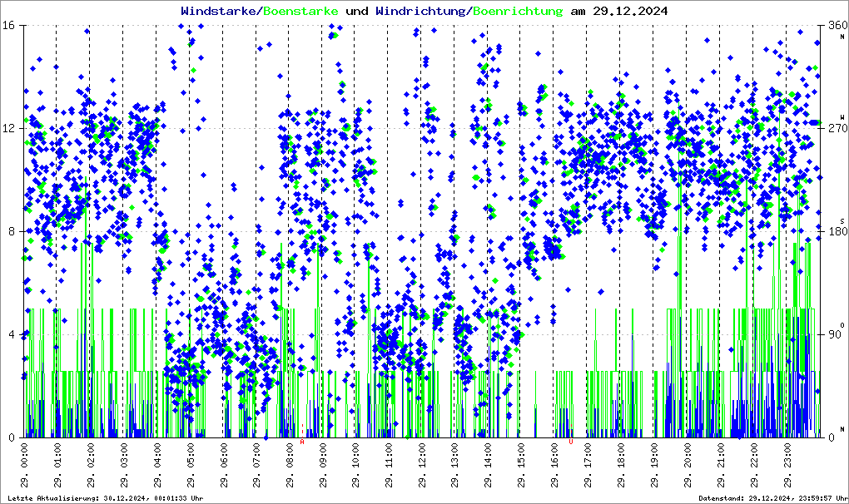Click the 'W' compass label on right axis
Viewport: 849px width, 504px height.
tap(842, 117)
